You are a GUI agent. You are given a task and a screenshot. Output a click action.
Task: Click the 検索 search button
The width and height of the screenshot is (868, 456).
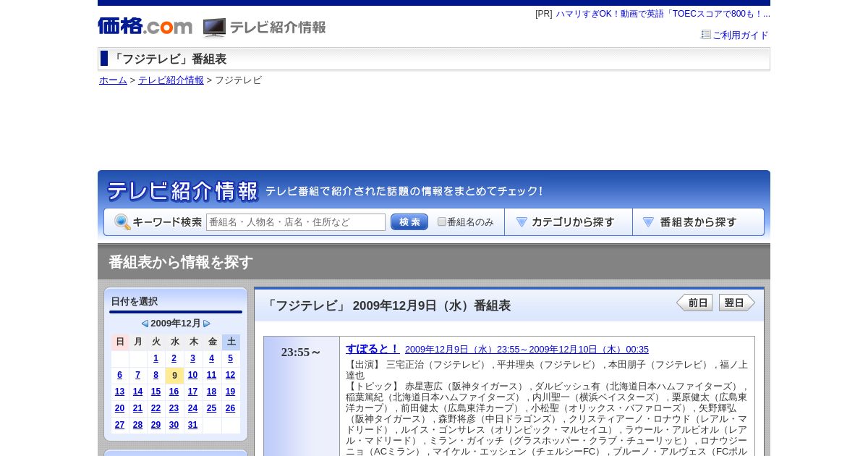click(409, 222)
